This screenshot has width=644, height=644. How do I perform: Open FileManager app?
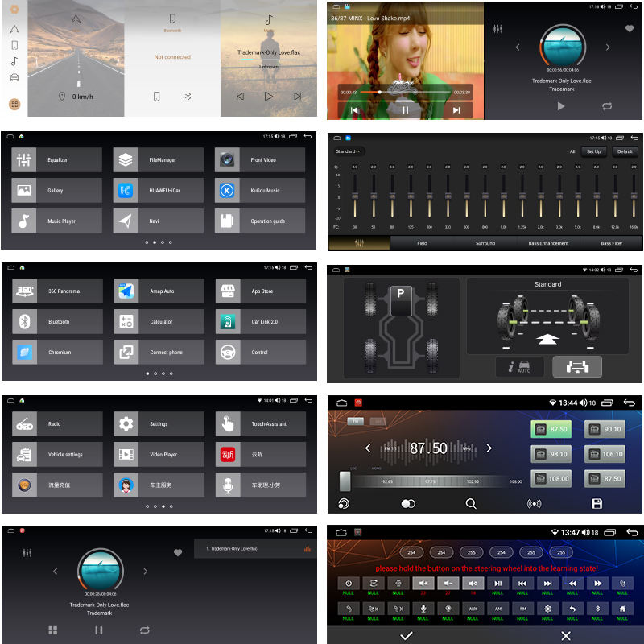coord(158,159)
